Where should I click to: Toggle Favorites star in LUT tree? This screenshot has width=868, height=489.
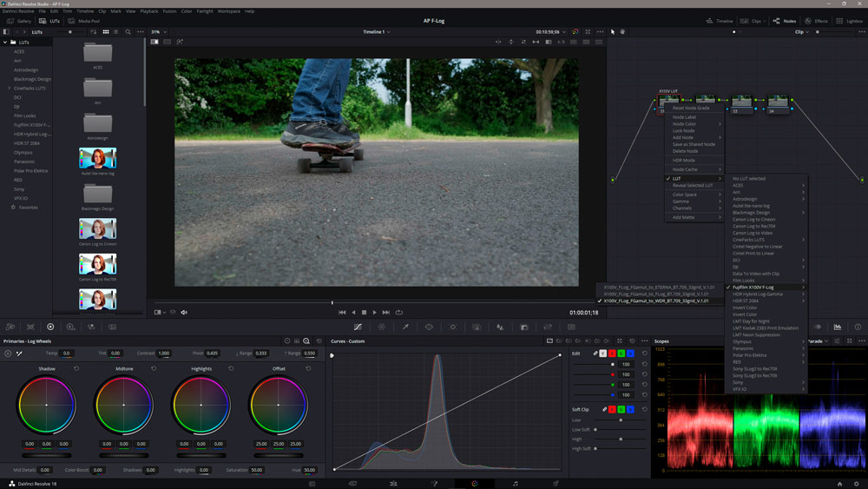pyautogui.click(x=13, y=207)
